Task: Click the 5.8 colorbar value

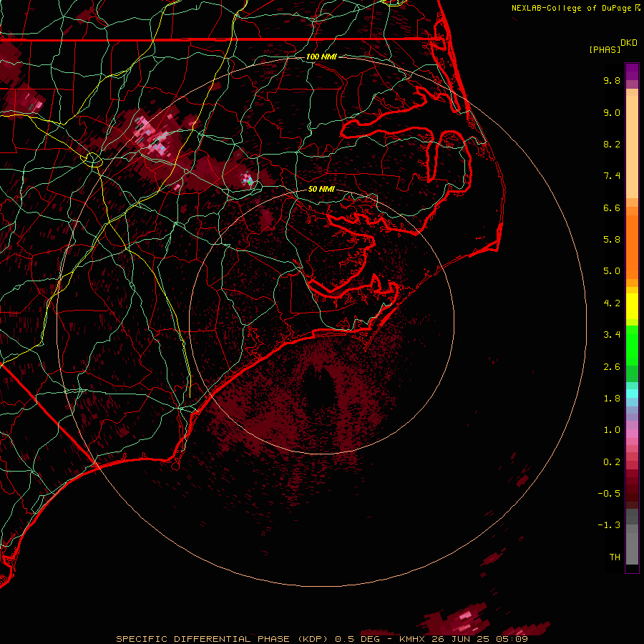Action: [612, 240]
